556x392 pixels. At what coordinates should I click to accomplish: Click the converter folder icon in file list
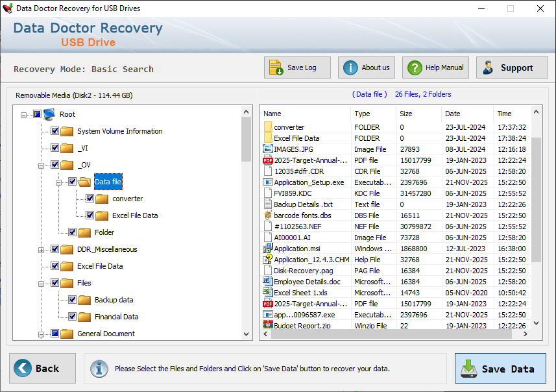point(268,127)
